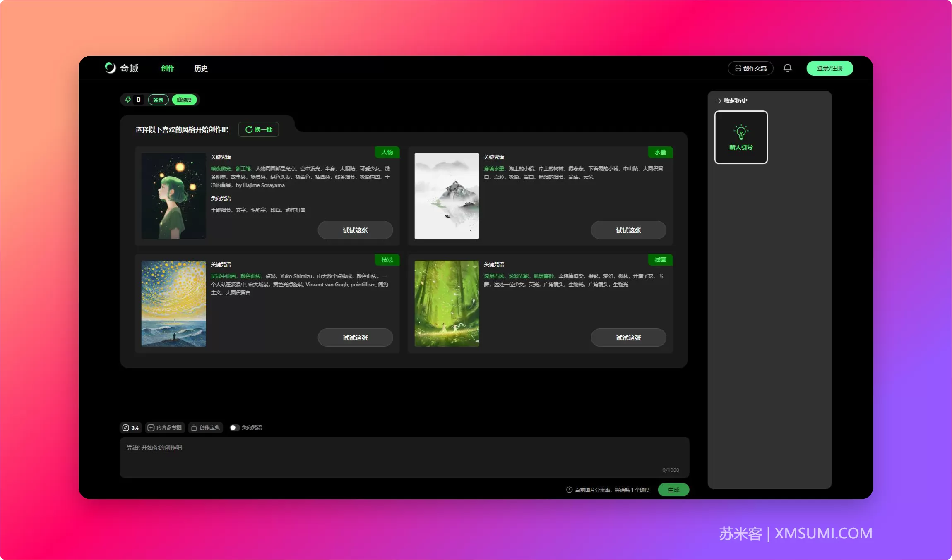The width and height of the screenshot is (952, 560).
Task: Collapse the 收起历史 history panel
Action: tap(731, 101)
